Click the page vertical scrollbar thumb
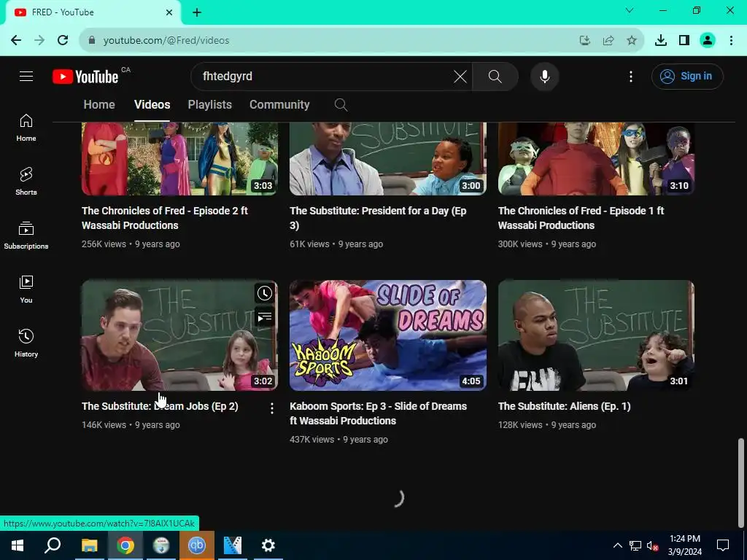The height and width of the screenshot is (560, 747). coord(741,482)
